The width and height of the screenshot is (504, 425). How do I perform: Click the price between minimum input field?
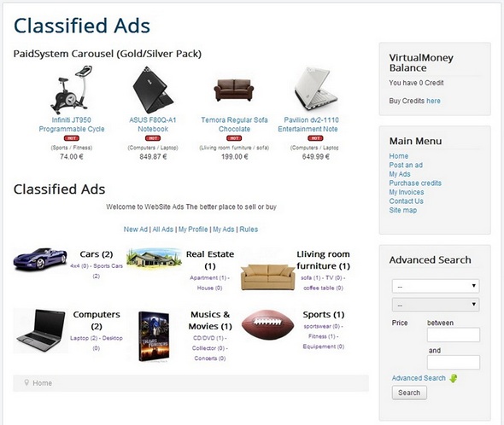click(x=454, y=335)
